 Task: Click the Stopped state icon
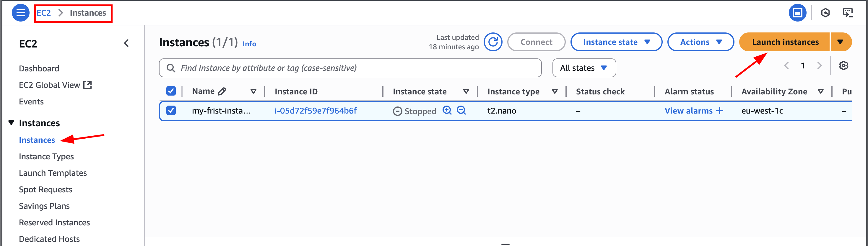[x=398, y=111]
